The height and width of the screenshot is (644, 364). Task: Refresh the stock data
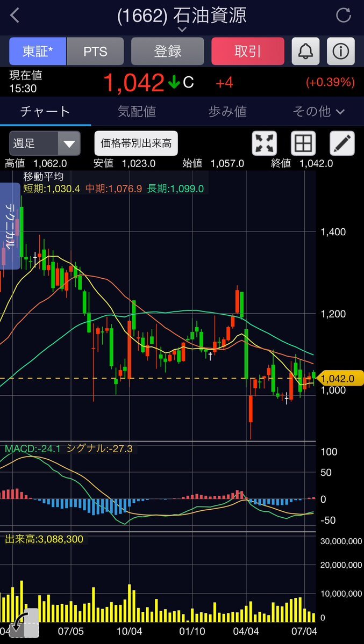tap(344, 16)
